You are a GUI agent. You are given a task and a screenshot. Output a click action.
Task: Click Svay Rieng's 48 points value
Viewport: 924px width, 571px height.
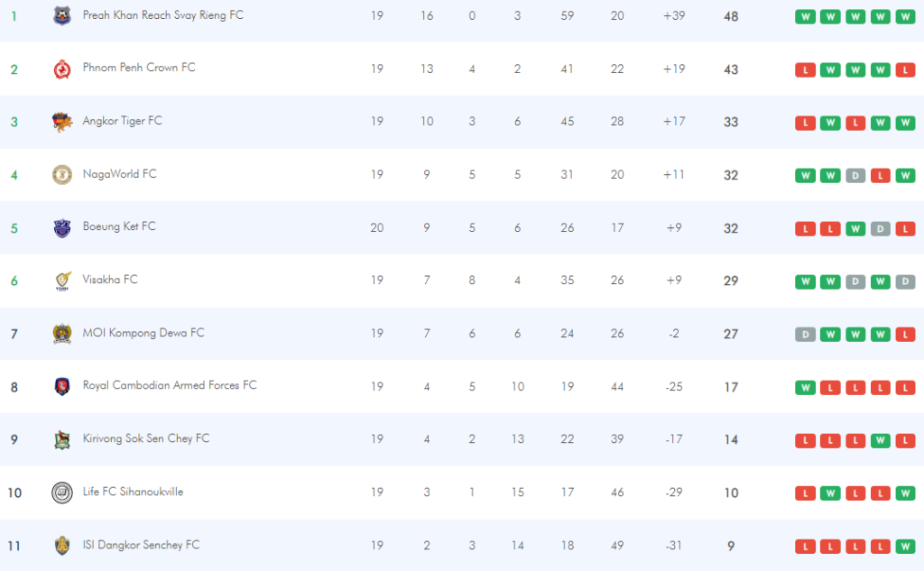731,16
